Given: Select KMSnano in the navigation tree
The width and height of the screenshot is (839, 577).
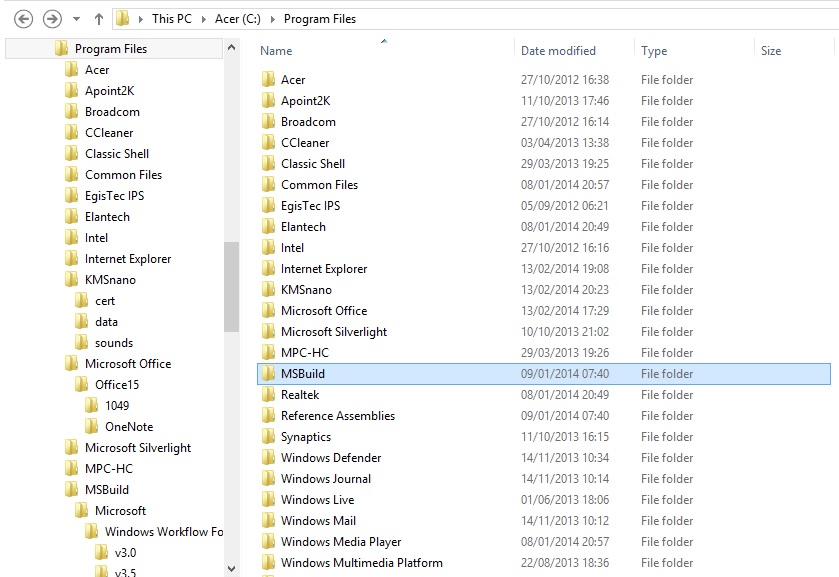Looking at the screenshot, I should click(110, 280).
